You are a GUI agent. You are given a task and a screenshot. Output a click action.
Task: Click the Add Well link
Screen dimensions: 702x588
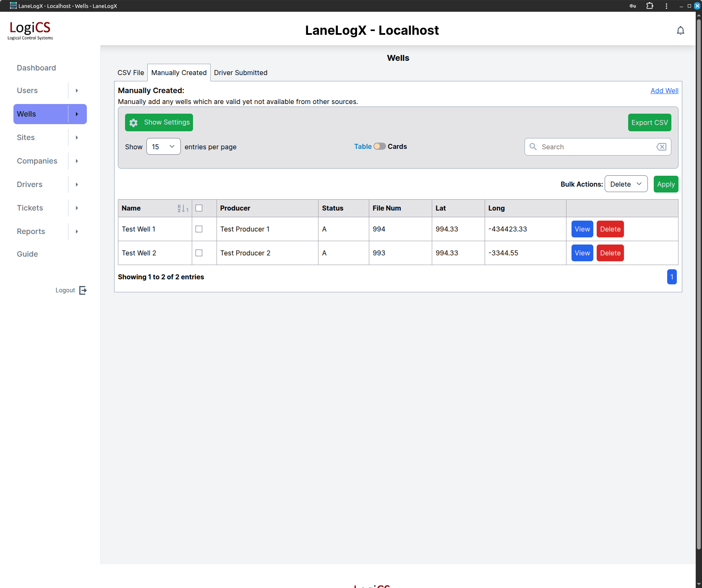click(664, 91)
